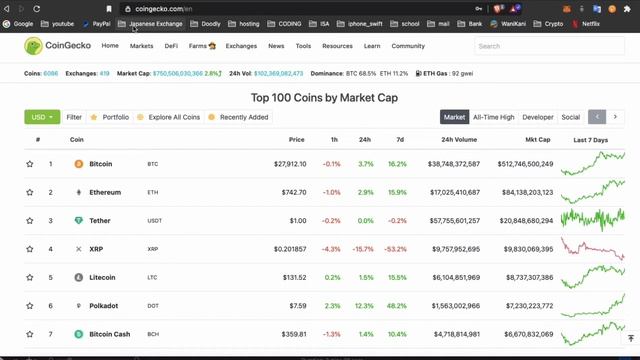Open the Markets nav menu
Screen dimensions: 640x360
(141, 46)
